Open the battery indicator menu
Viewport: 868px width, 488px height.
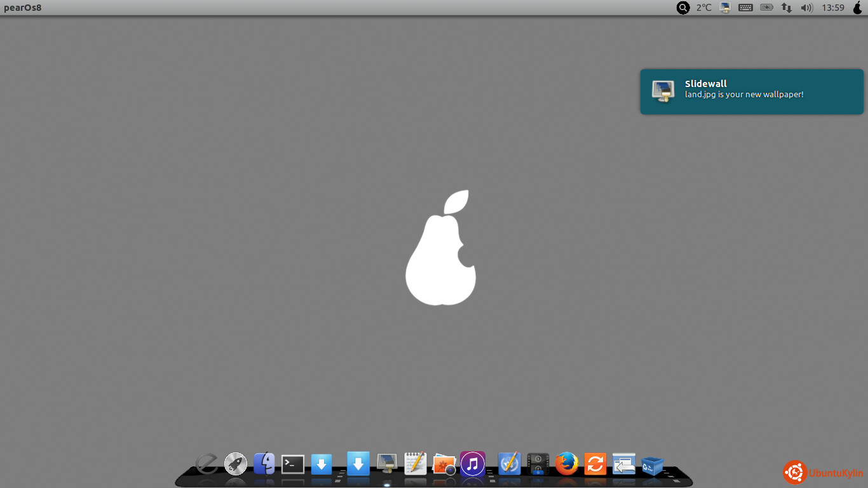click(x=767, y=8)
